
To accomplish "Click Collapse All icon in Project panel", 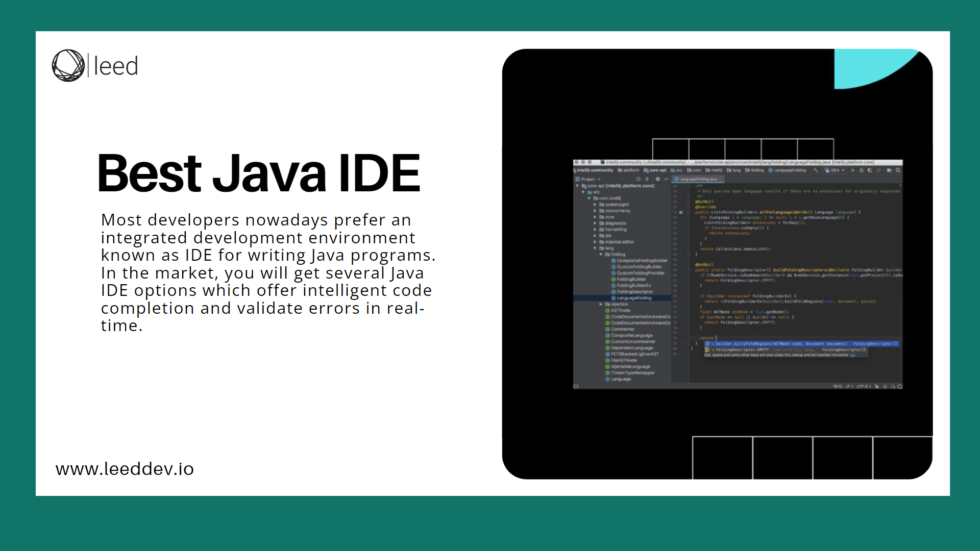I will (647, 179).
